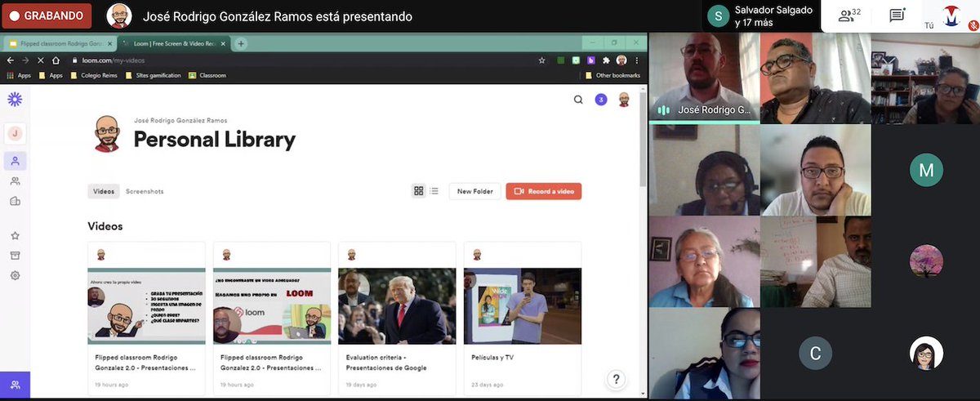Viewport: 980px width, 401px height.
Task: Open video thumbnail showing big LOOM text
Action: [272, 306]
